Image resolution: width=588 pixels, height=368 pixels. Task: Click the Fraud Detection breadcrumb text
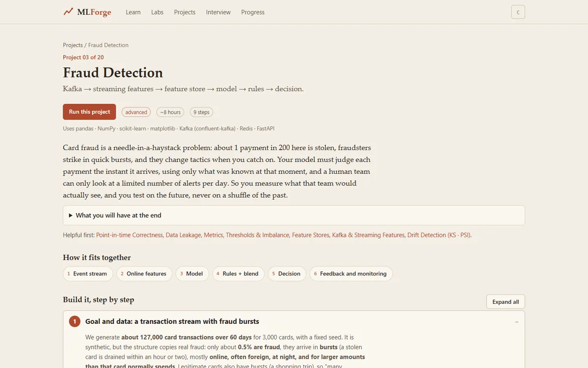108,45
